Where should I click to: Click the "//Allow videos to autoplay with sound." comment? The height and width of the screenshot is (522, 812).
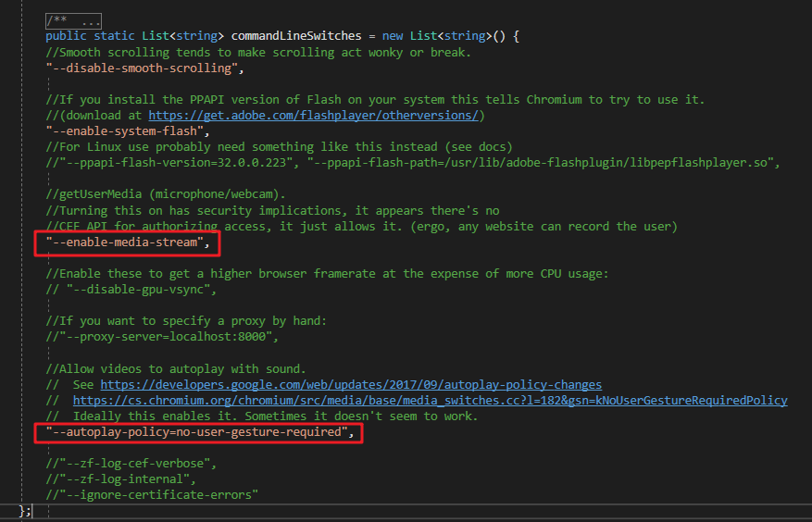click(176, 369)
